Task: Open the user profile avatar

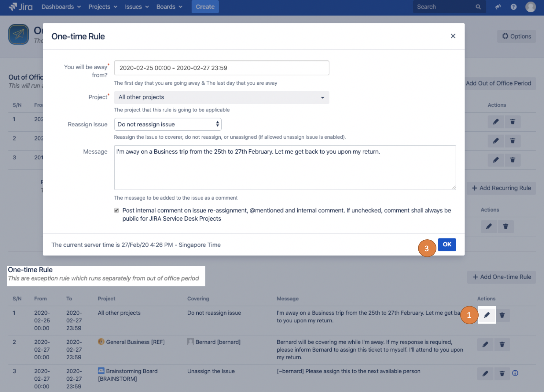Action: coord(530,7)
